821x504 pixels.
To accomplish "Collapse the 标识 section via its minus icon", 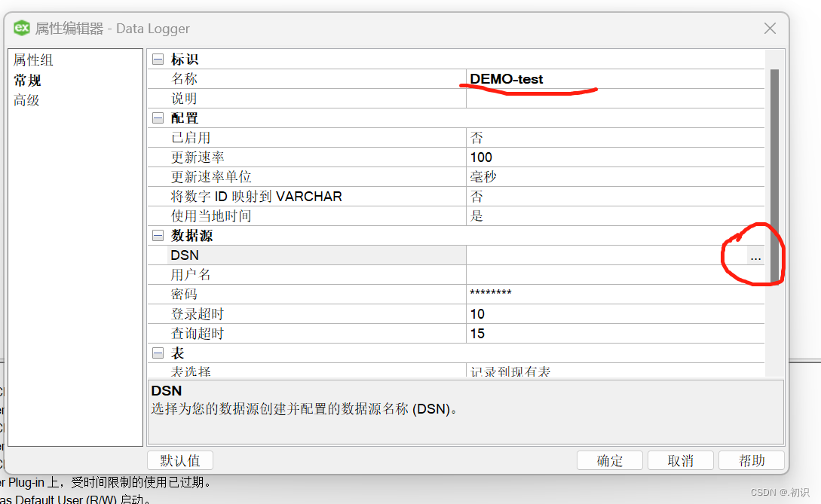I will [157, 59].
